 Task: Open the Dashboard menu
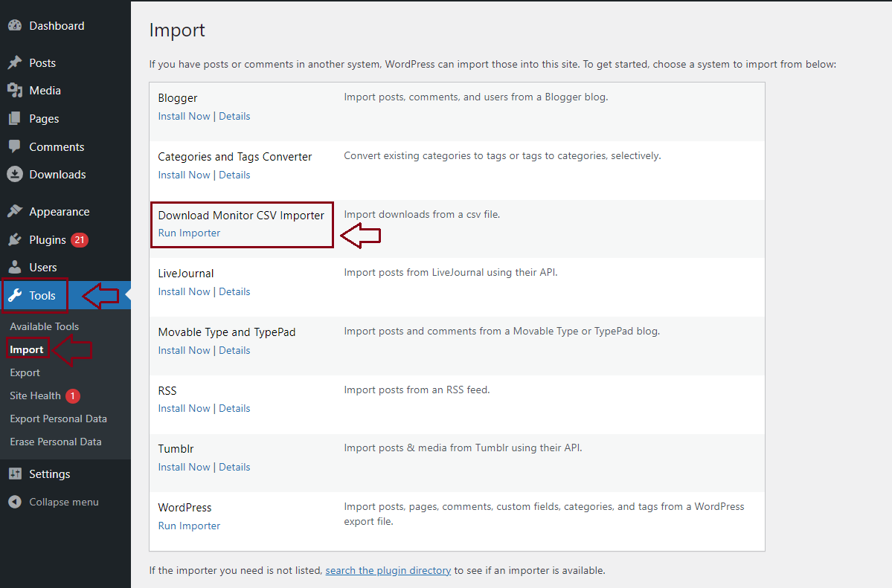pyautogui.click(x=57, y=25)
